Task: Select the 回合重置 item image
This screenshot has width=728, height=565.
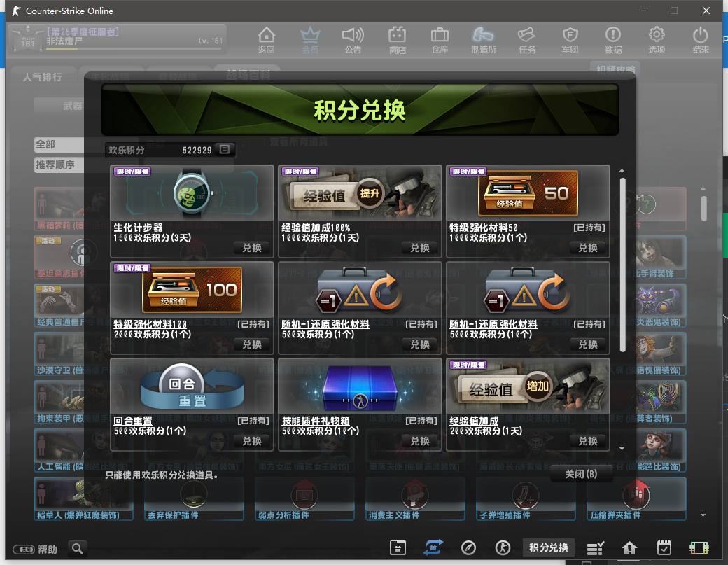Action: pyautogui.click(x=192, y=386)
